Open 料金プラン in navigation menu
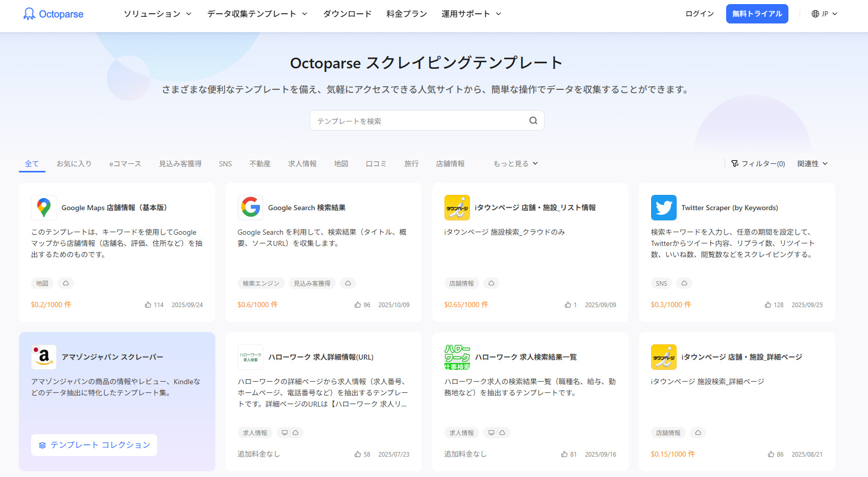Screen dimensions: 868x477 (x=406, y=14)
